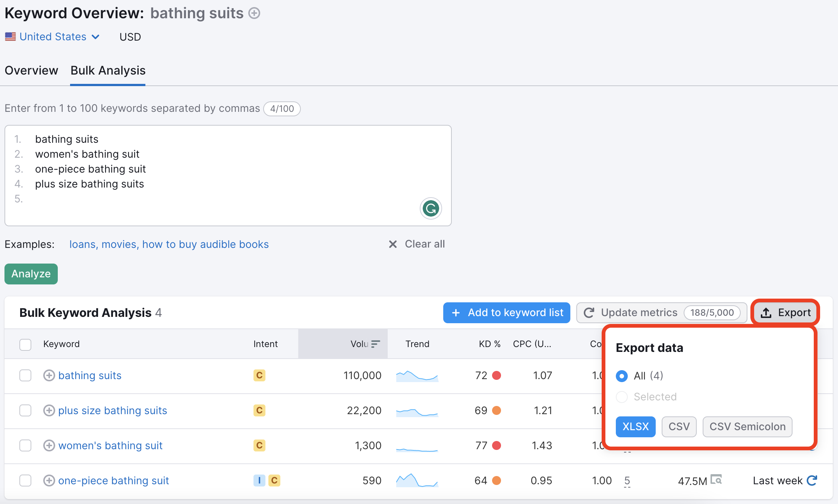Click the CSV export format button
Image resolution: width=838 pixels, height=504 pixels.
click(x=679, y=426)
